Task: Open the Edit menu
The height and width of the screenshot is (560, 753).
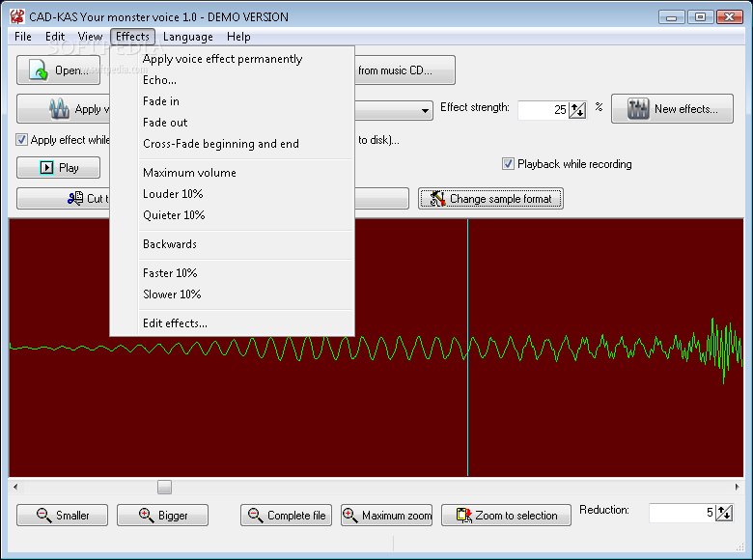Action: [55, 37]
